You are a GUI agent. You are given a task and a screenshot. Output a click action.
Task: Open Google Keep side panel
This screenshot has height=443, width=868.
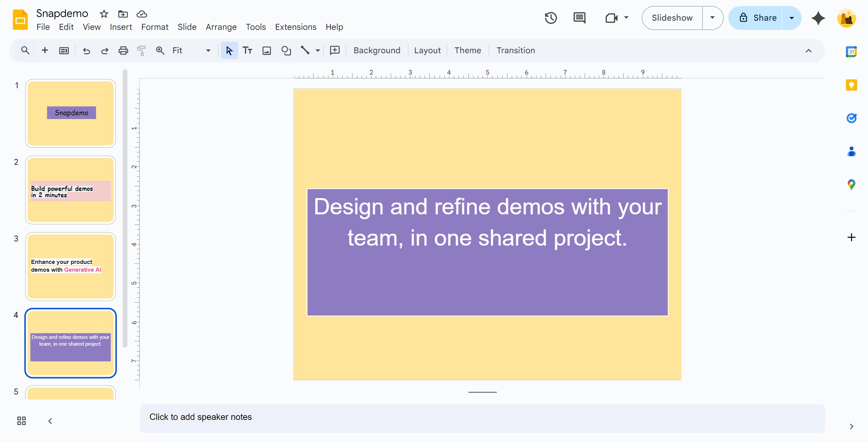pos(851,85)
